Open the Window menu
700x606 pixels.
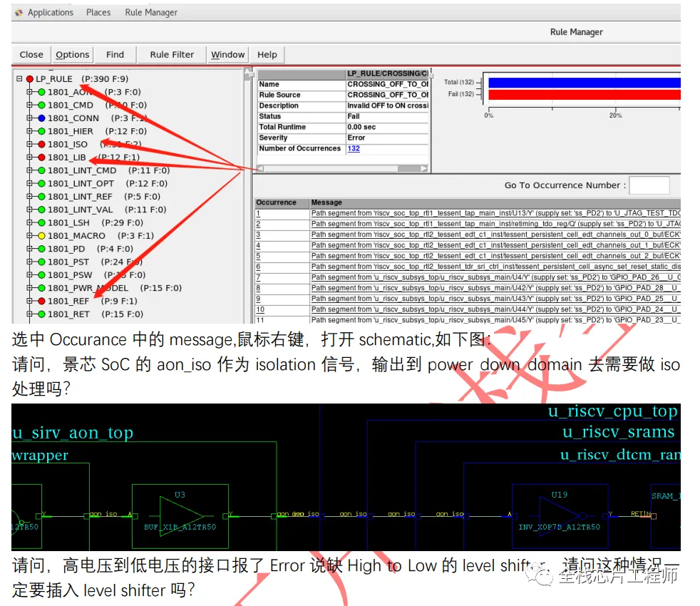[227, 54]
